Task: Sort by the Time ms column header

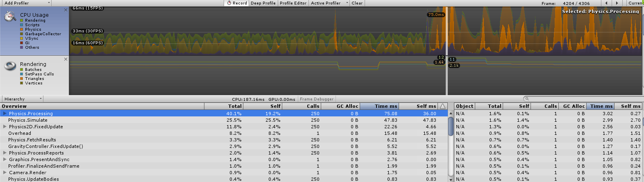Action: point(379,106)
